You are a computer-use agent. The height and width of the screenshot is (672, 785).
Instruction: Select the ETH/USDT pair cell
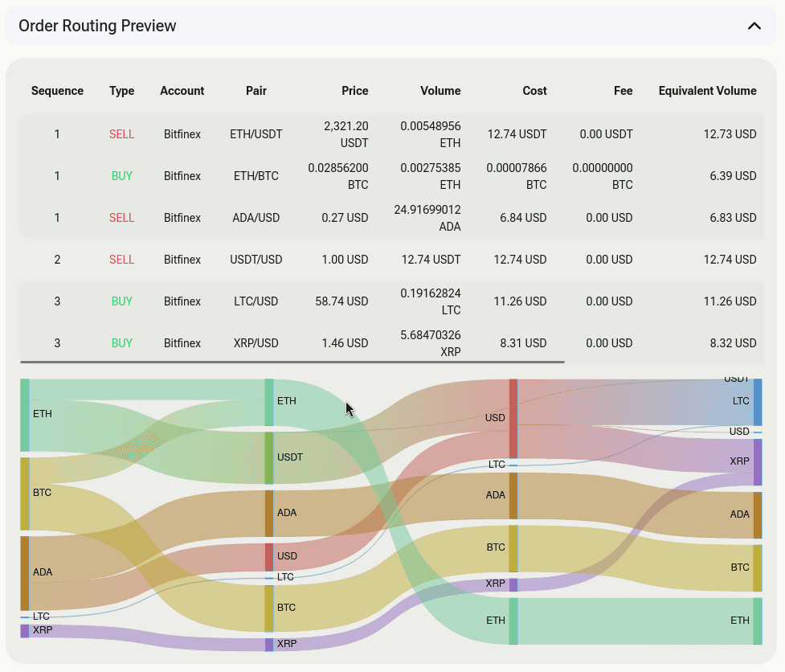tap(256, 134)
